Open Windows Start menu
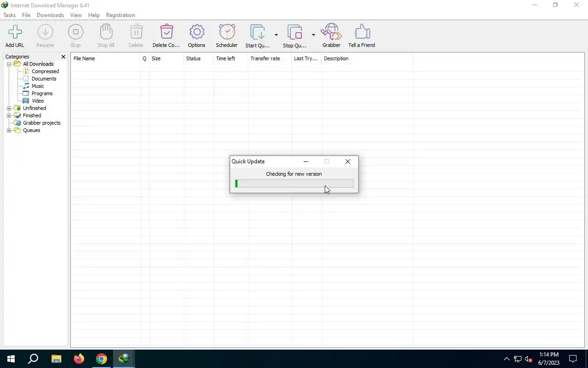This screenshot has height=368, width=588. point(11,359)
